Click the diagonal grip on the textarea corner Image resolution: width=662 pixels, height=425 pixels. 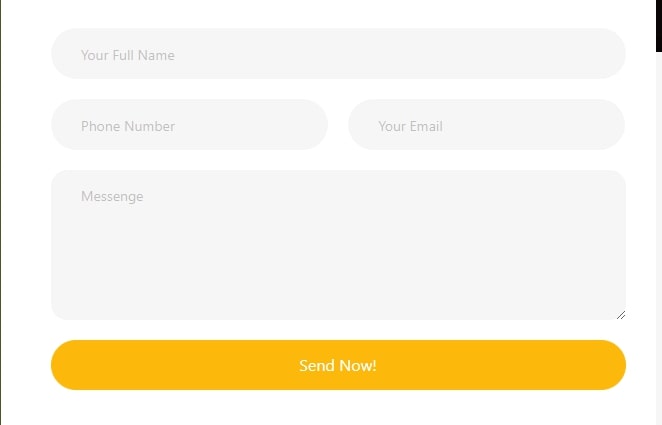pyautogui.click(x=620, y=314)
